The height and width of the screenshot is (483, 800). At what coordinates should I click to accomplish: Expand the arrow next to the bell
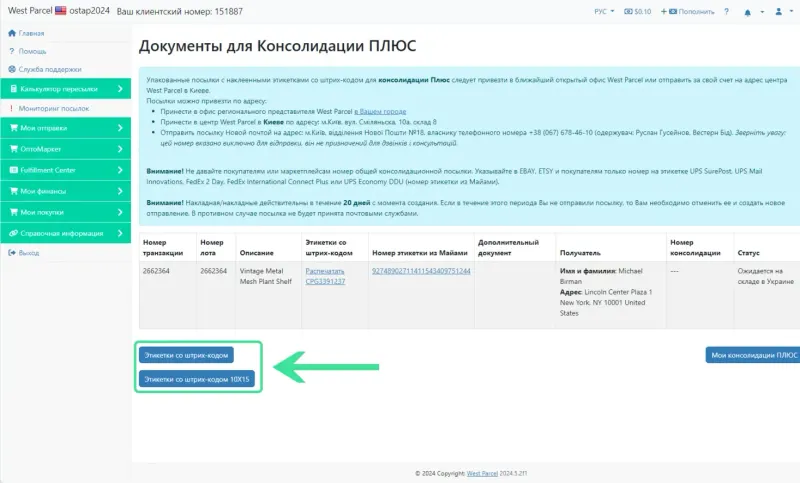(x=762, y=11)
